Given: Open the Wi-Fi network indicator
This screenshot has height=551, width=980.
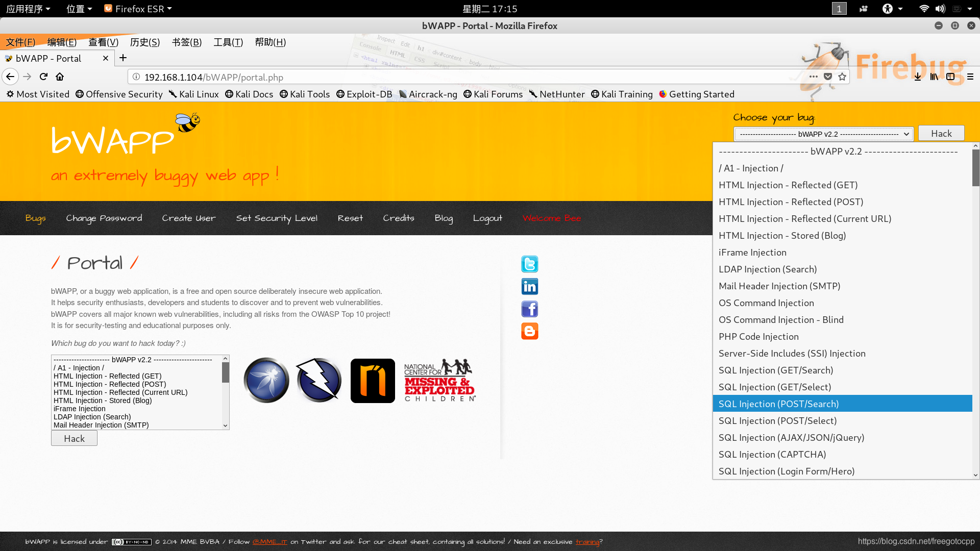Looking at the screenshot, I should (924, 9).
